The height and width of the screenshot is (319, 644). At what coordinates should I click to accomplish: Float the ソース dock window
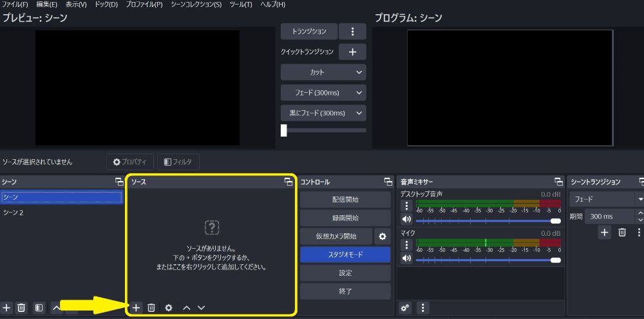(x=289, y=182)
